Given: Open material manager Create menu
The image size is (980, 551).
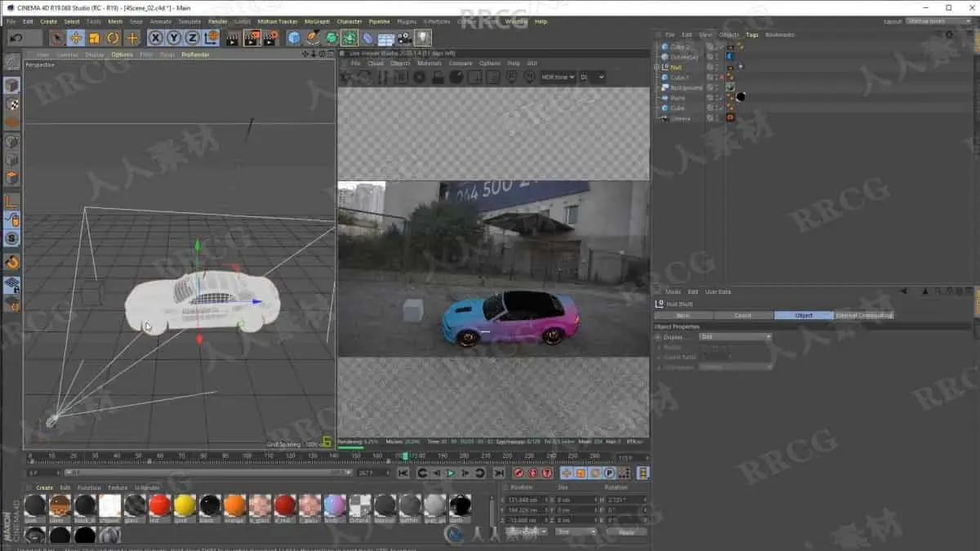Looking at the screenshot, I should point(45,487).
